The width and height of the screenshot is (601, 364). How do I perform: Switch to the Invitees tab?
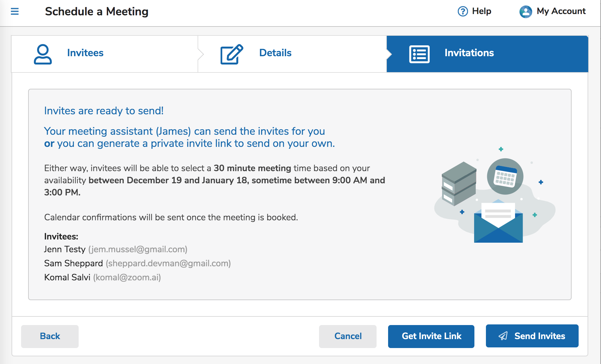[85, 53]
